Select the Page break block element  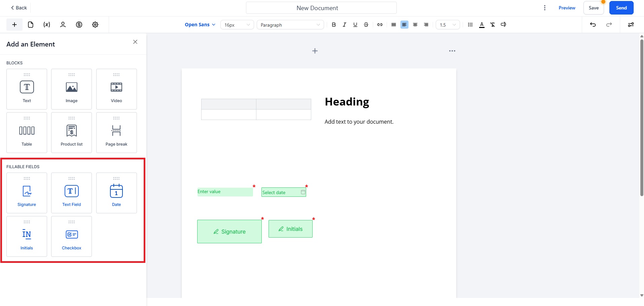tap(116, 132)
